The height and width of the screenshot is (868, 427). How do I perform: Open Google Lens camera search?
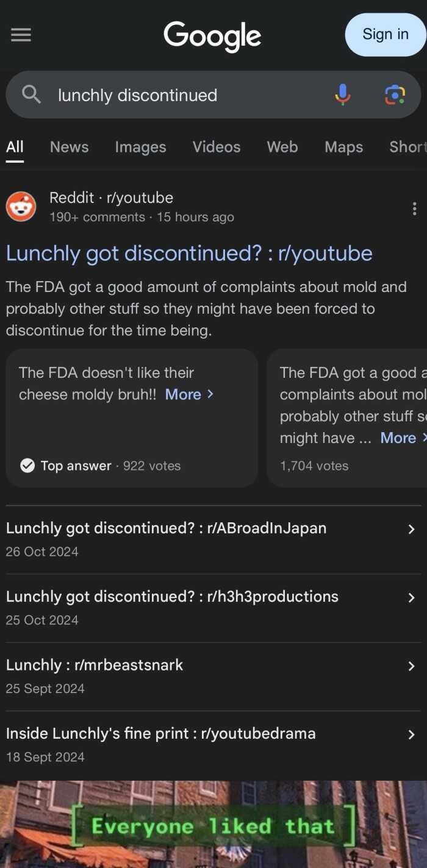click(395, 94)
